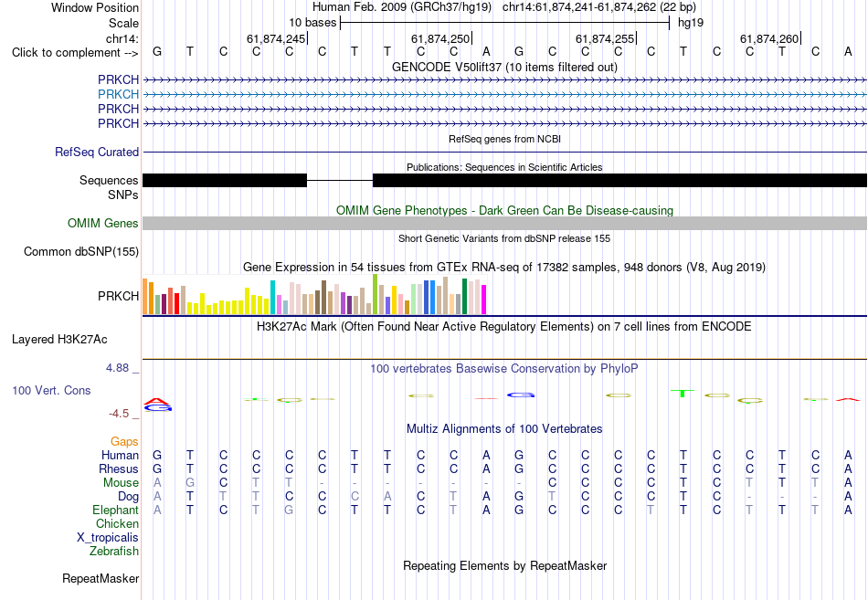Click the Common dbSNP(155) track label
This screenshot has height=600, width=868.
[x=80, y=251]
